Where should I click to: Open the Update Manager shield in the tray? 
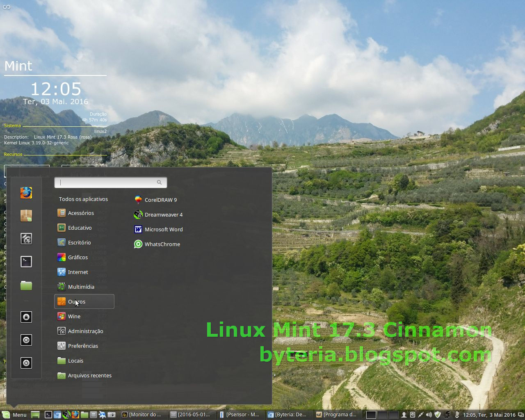(x=437, y=414)
